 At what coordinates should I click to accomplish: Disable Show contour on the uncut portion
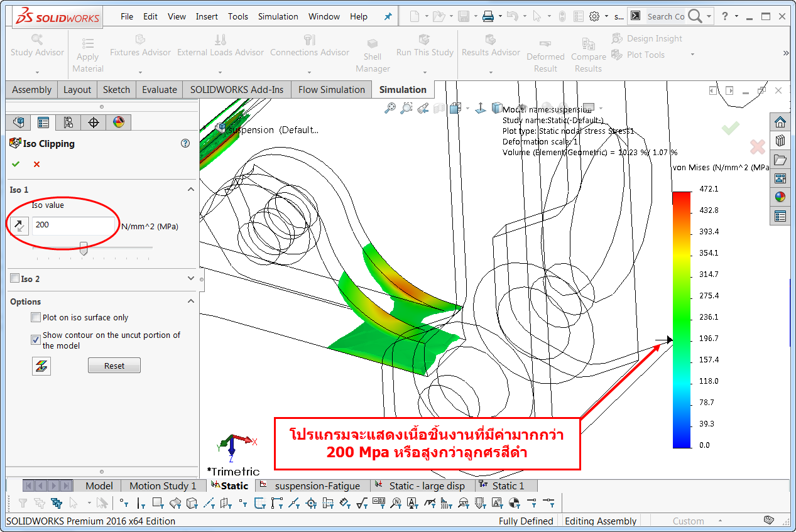click(36, 339)
